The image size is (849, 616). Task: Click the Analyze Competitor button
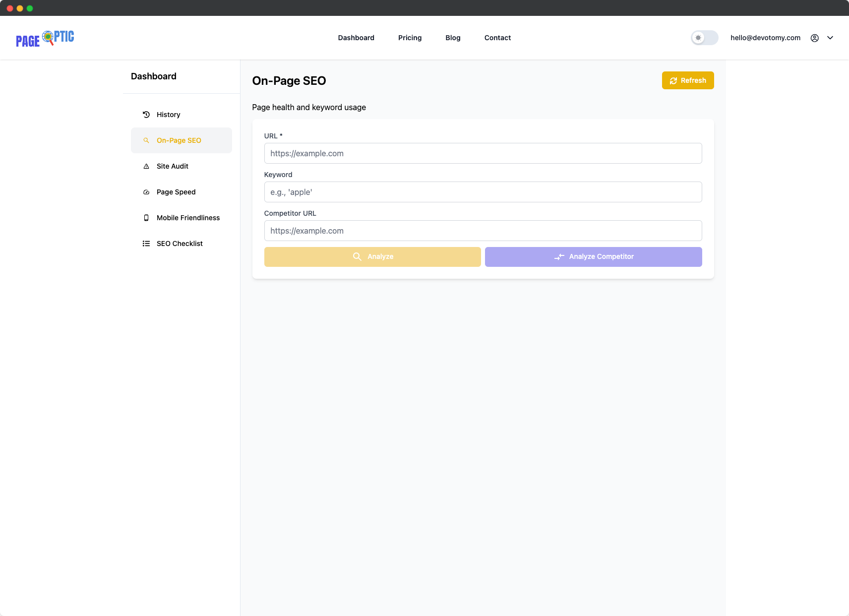[x=594, y=257]
